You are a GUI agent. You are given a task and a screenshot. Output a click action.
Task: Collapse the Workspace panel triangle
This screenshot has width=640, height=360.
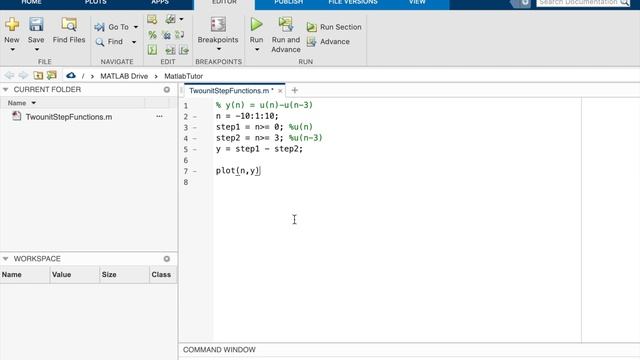coord(6,259)
